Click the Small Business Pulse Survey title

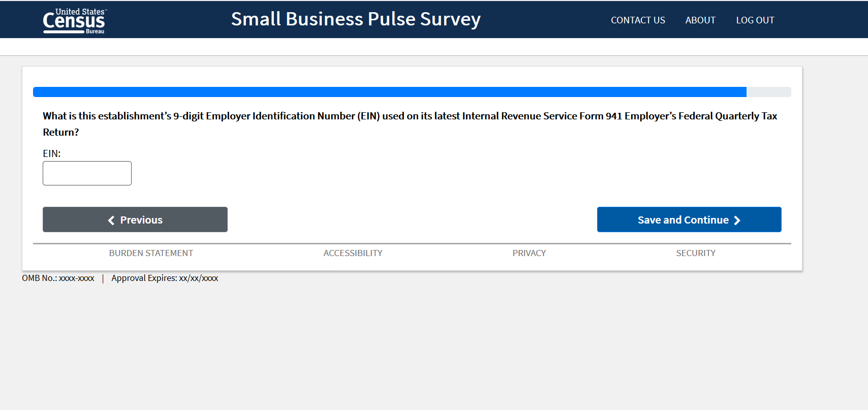pyautogui.click(x=356, y=19)
